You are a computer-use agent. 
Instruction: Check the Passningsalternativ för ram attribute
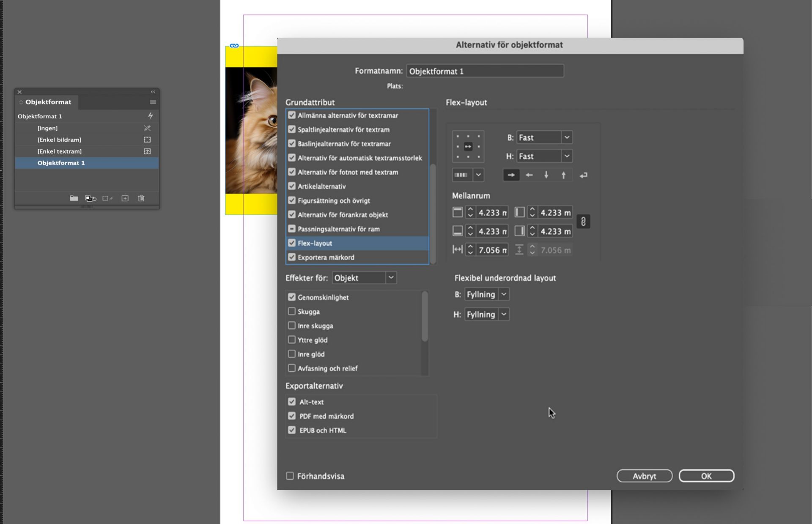tap(292, 228)
